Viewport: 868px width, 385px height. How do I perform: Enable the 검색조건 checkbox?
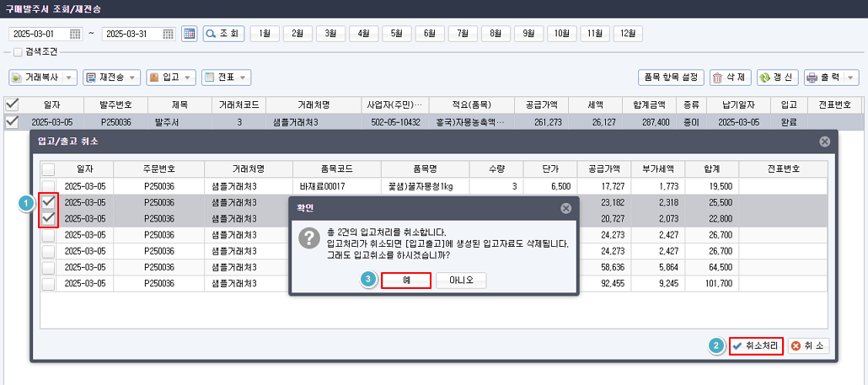pos(17,52)
